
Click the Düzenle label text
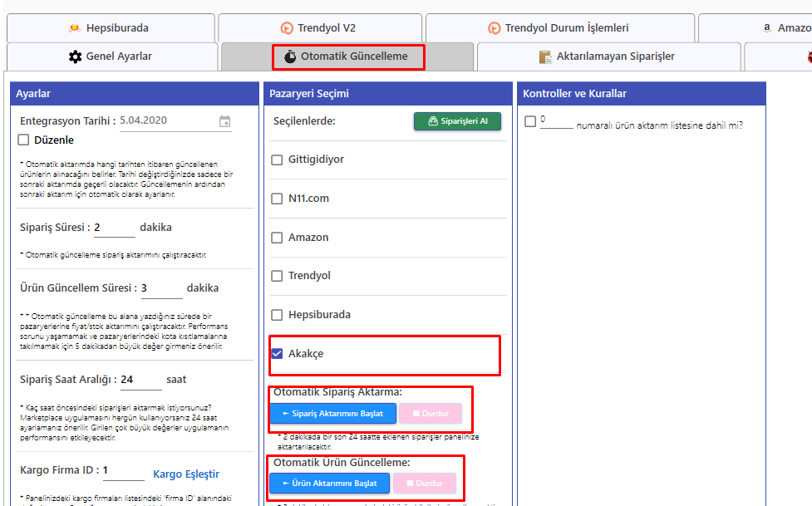54,140
